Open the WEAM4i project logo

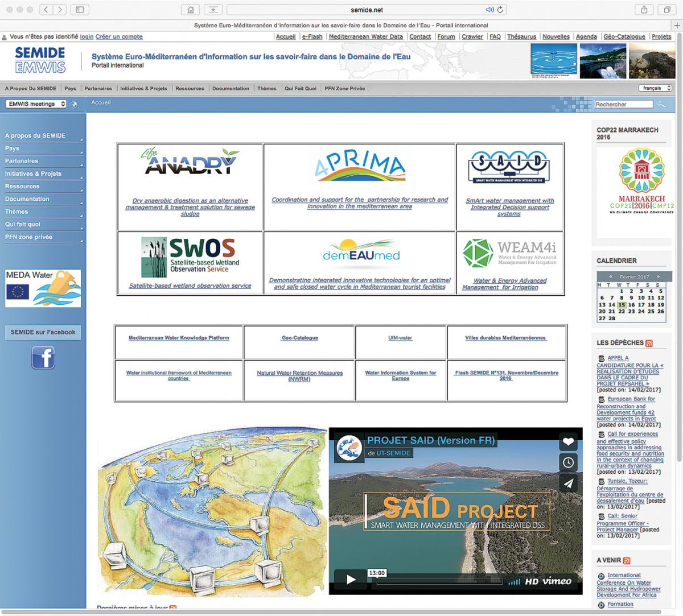pos(509,254)
